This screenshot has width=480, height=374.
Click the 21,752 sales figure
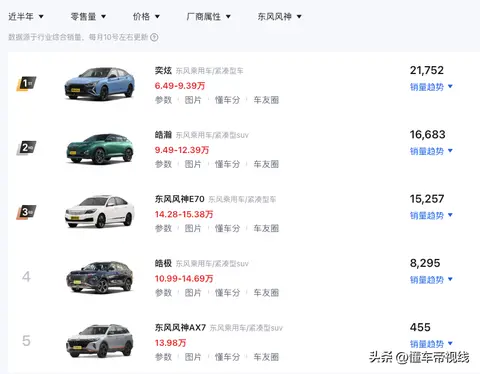pos(427,70)
